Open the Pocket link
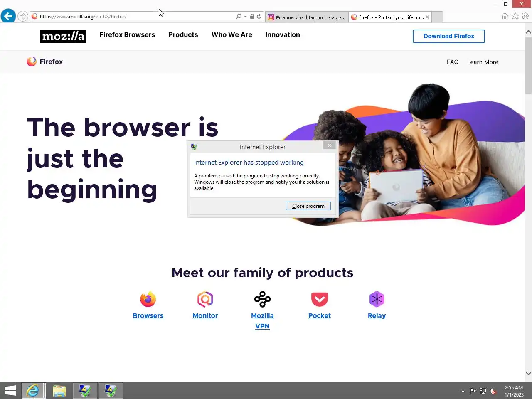Image resolution: width=532 pixels, height=399 pixels. coord(320,316)
